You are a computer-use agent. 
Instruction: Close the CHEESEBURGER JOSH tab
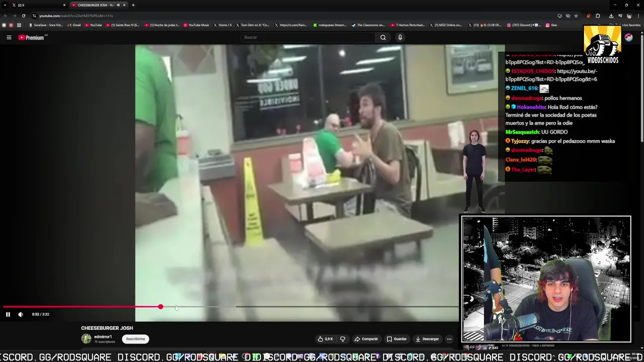tap(124, 5)
